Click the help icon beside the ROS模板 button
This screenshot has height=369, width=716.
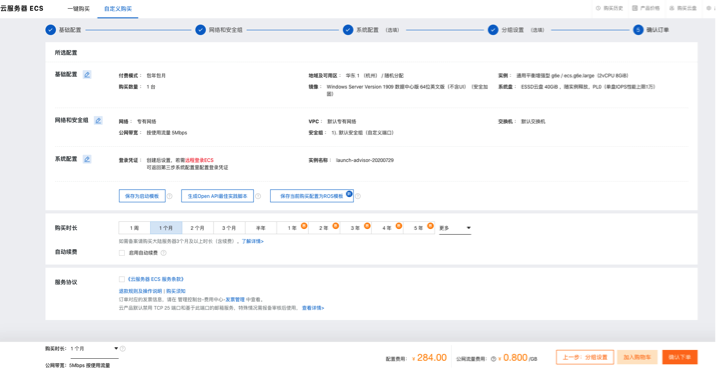click(358, 196)
